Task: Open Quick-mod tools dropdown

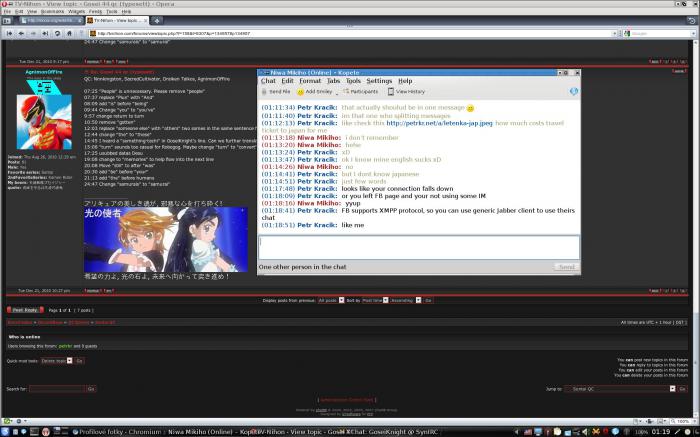Action: (57, 361)
